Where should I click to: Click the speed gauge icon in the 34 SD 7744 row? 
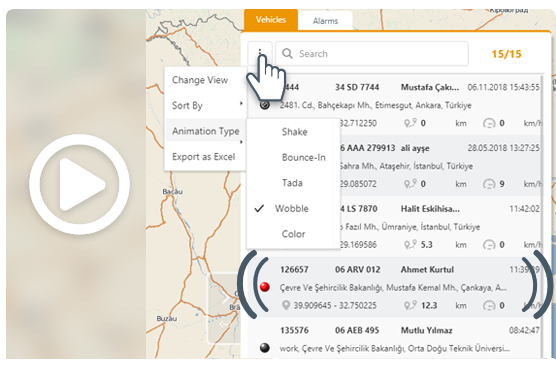click(x=489, y=123)
